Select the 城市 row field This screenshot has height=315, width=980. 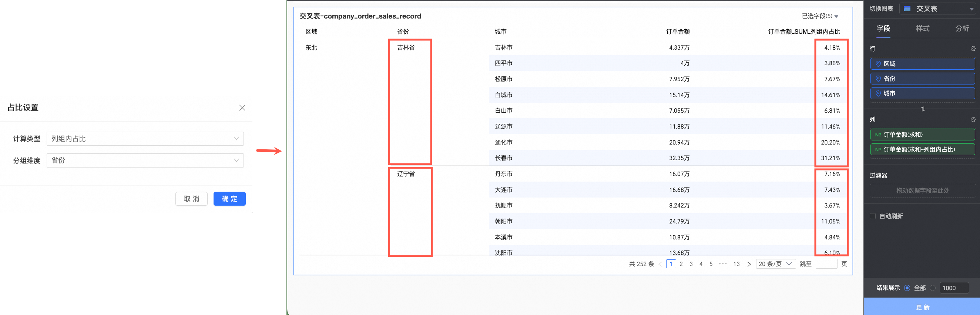point(922,94)
